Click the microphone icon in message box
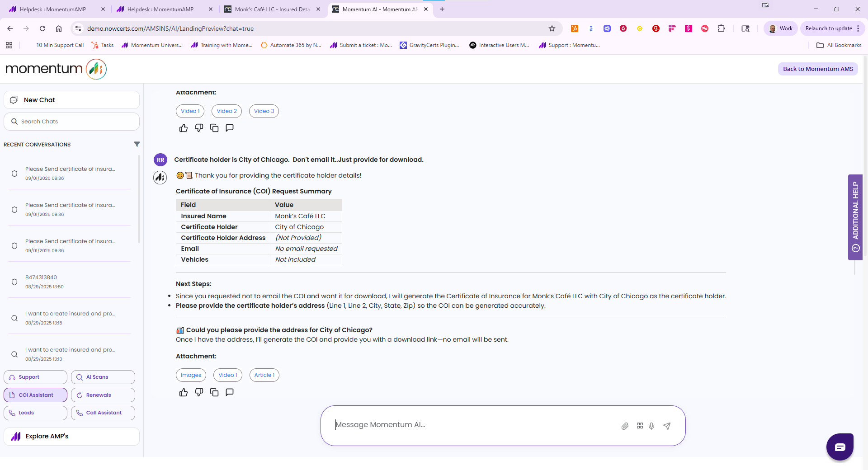 [651, 426]
